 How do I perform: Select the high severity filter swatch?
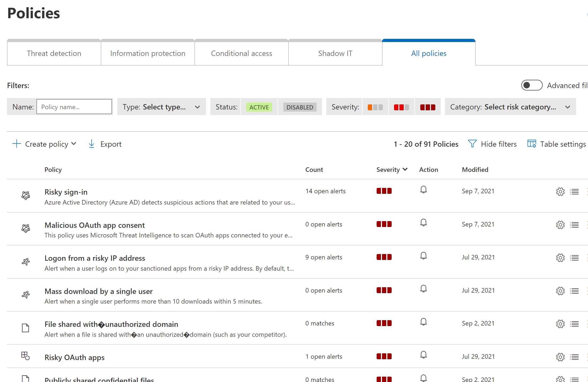coord(428,107)
